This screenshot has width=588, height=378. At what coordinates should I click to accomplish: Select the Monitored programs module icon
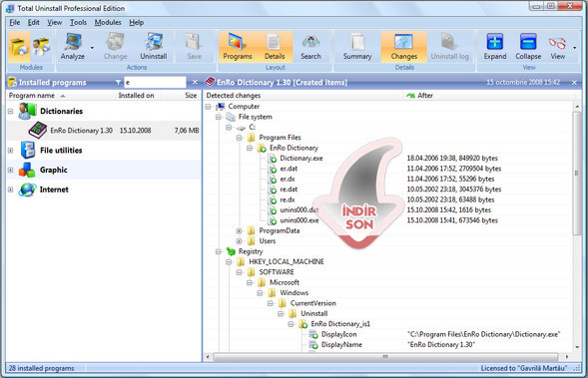pyautogui.click(x=41, y=47)
